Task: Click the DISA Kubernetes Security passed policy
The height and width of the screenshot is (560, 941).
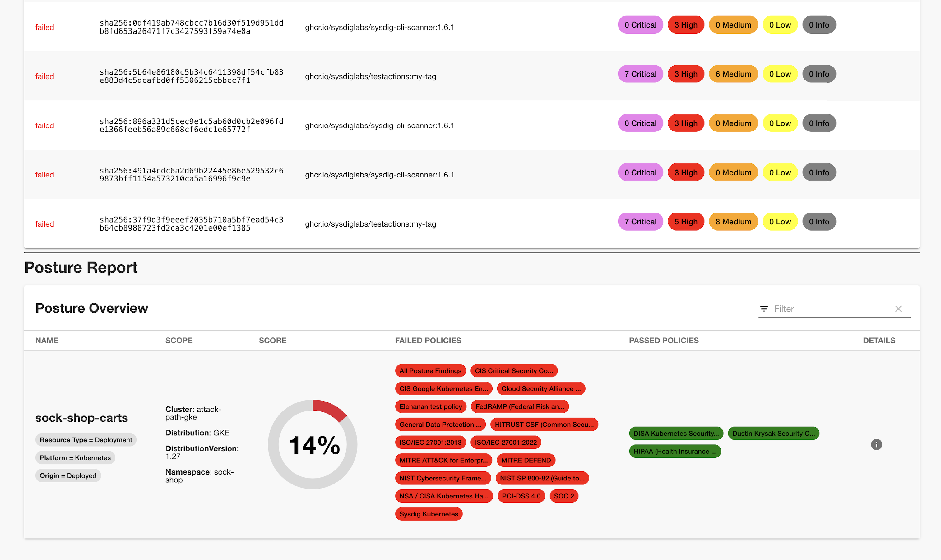Action: click(675, 433)
